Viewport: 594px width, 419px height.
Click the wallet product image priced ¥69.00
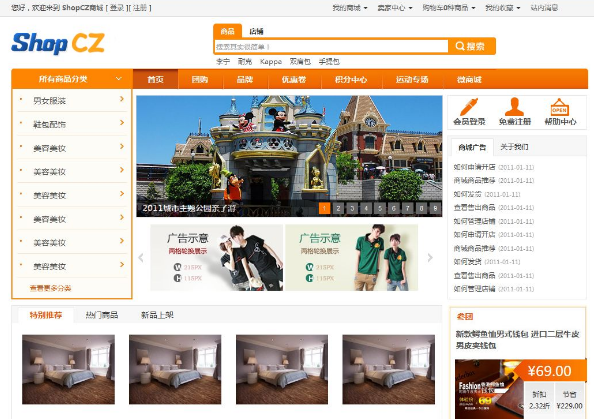(489, 389)
